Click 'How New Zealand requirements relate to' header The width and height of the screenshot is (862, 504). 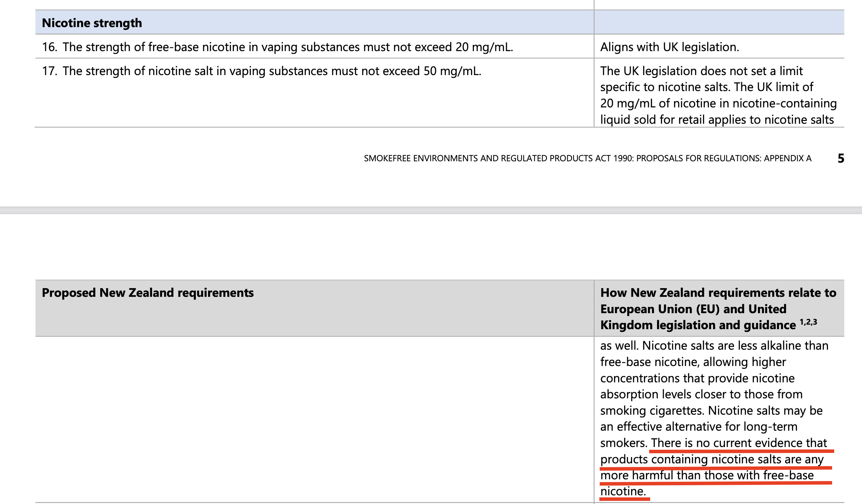[x=718, y=293]
